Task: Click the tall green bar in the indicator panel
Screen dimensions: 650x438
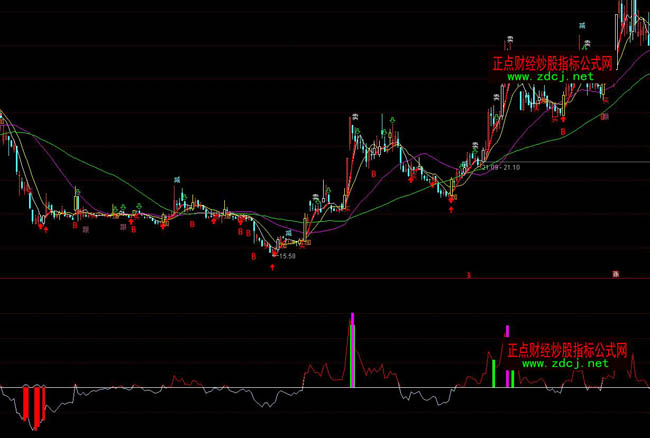Action: pos(493,372)
